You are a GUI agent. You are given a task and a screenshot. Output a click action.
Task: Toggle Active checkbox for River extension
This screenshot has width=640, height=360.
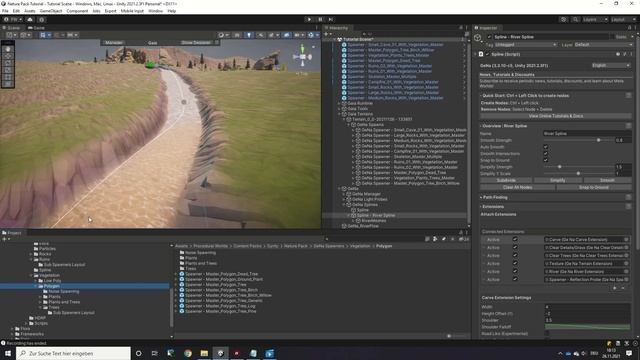[515, 271]
